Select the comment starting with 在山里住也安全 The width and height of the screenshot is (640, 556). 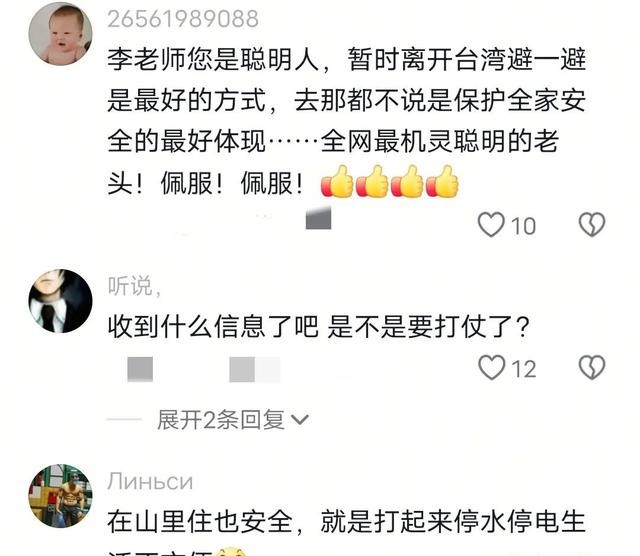(347, 531)
